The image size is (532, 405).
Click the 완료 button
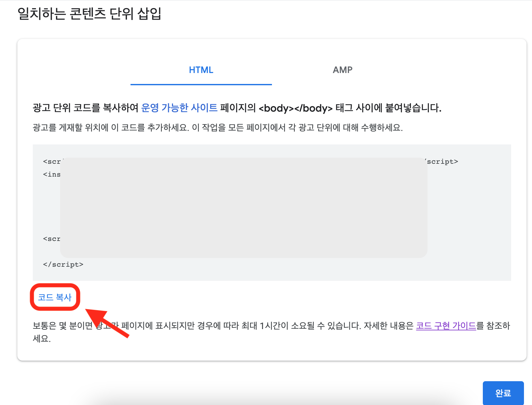pyautogui.click(x=503, y=393)
